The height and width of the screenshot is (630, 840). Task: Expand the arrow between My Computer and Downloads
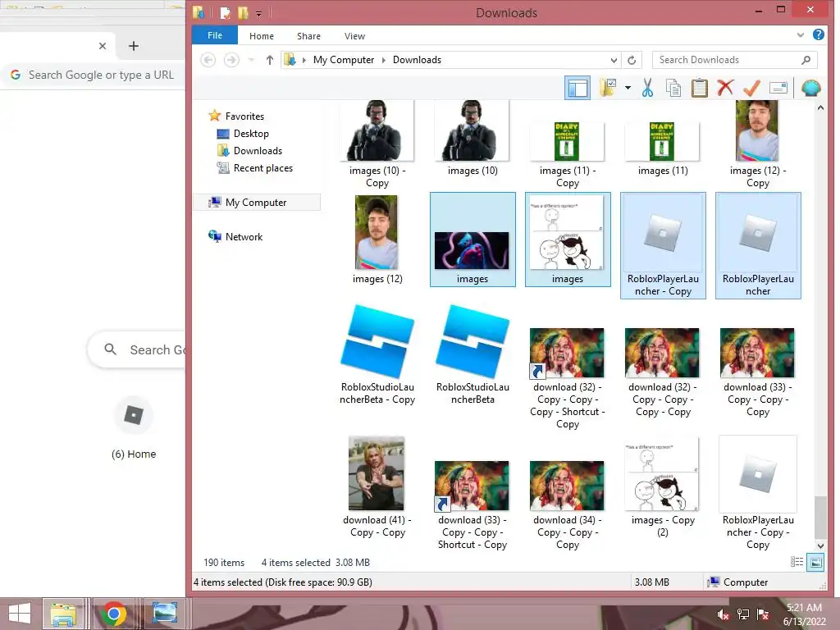pos(384,60)
